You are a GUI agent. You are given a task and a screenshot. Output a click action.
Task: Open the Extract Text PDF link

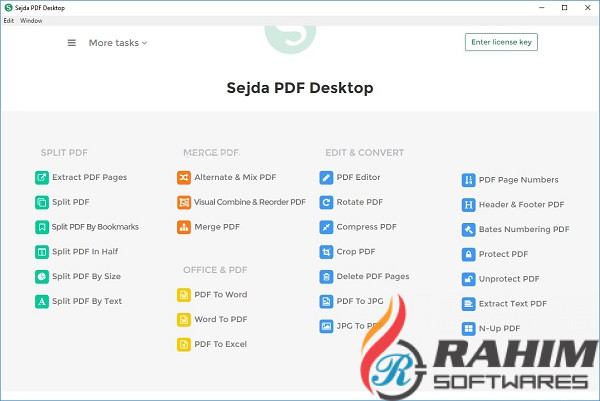point(513,304)
